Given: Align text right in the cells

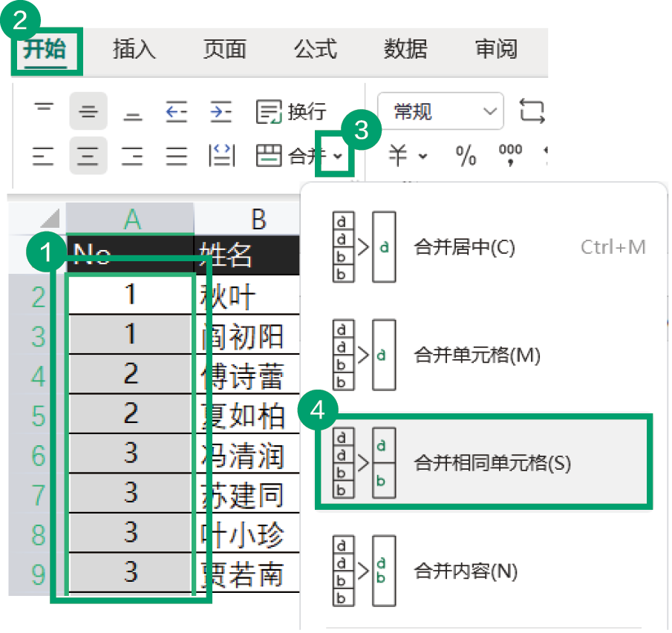Looking at the screenshot, I should tap(133, 156).
